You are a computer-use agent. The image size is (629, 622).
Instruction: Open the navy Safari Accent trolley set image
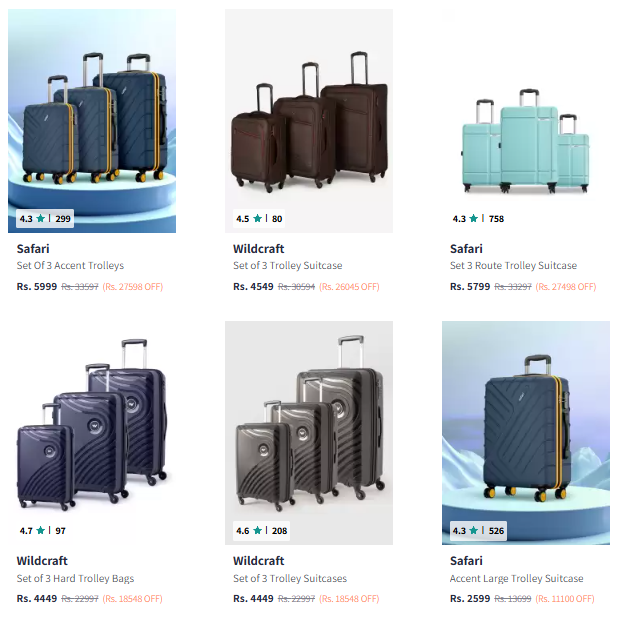coord(92,121)
